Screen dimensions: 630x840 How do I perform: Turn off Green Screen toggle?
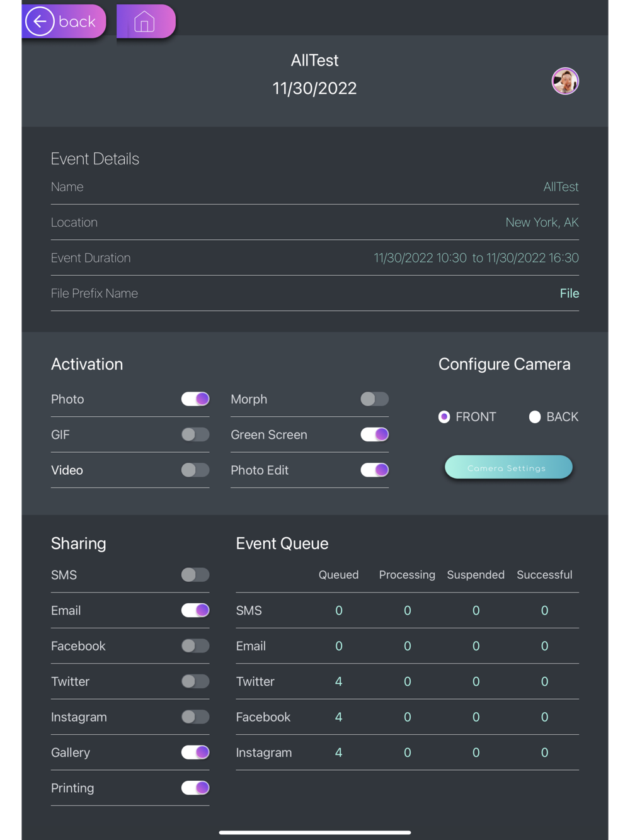(x=374, y=434)
